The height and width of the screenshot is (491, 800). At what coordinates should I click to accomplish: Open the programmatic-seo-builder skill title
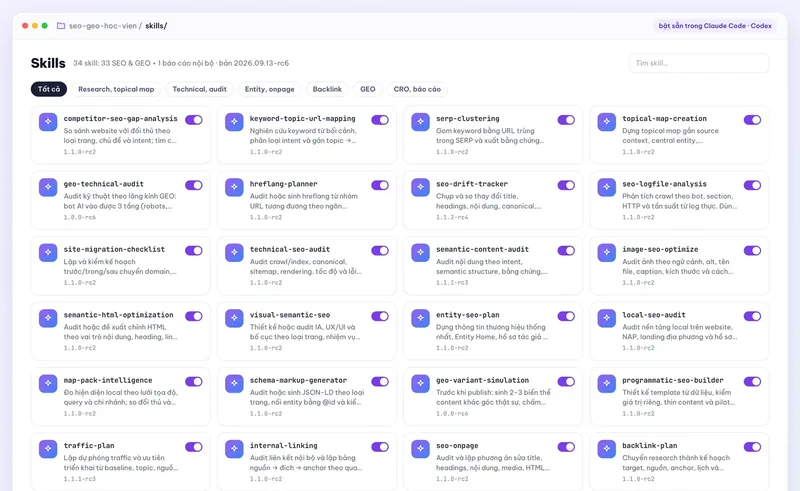[672, 380]
